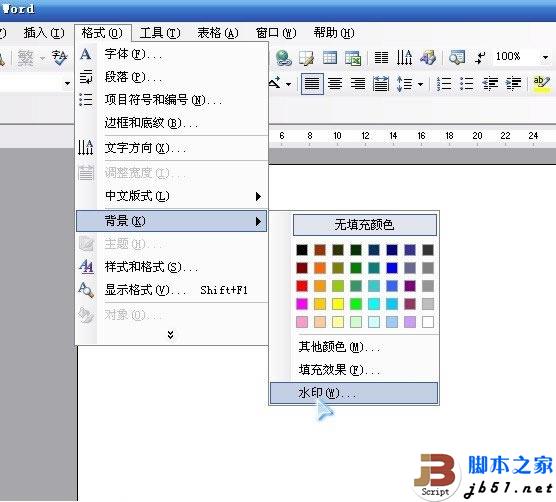556x502 pixels.
Task: Pick the red color swatch
Action: tap(302, 286)
